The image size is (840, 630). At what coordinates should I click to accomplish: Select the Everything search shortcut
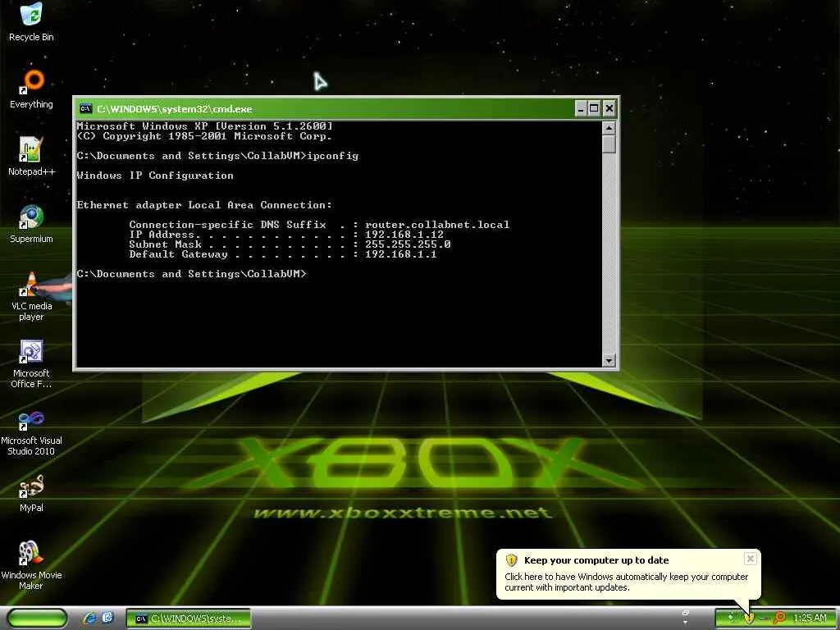31,89
